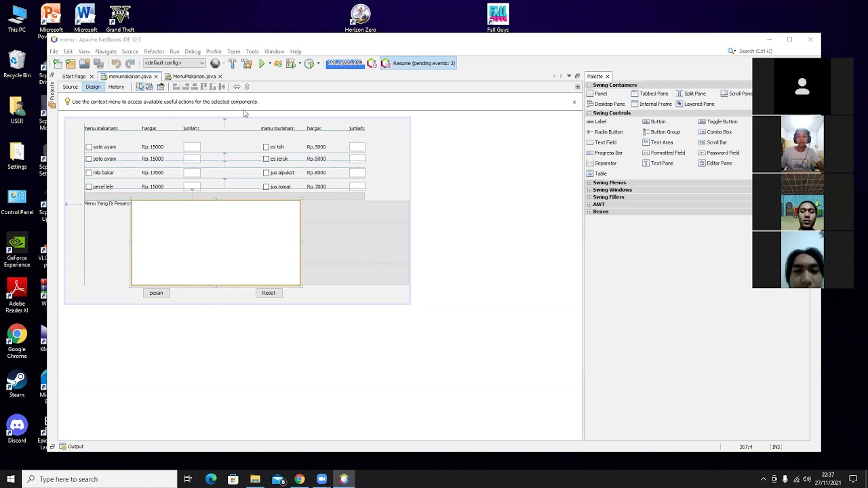The image size is (868, 488).
Task: Collapse the Swing Controls palette section
Action: pyautogui.click(x=589, y=113)
